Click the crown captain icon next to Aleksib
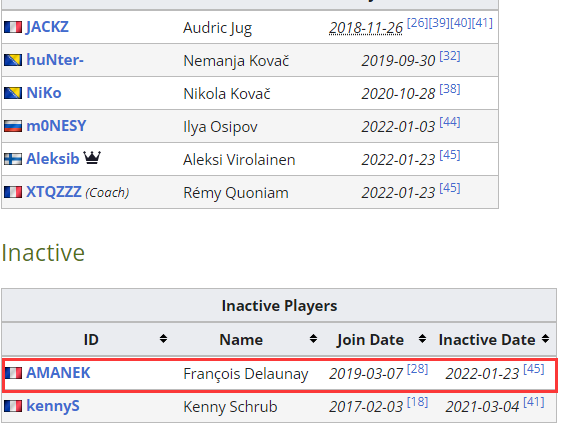 point(92,158)
